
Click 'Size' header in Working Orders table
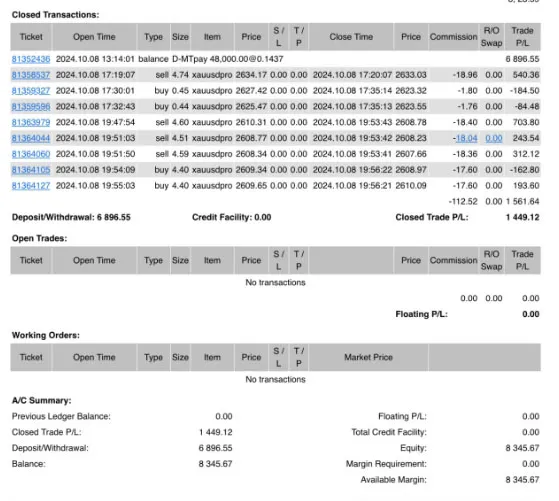(180, 357)
